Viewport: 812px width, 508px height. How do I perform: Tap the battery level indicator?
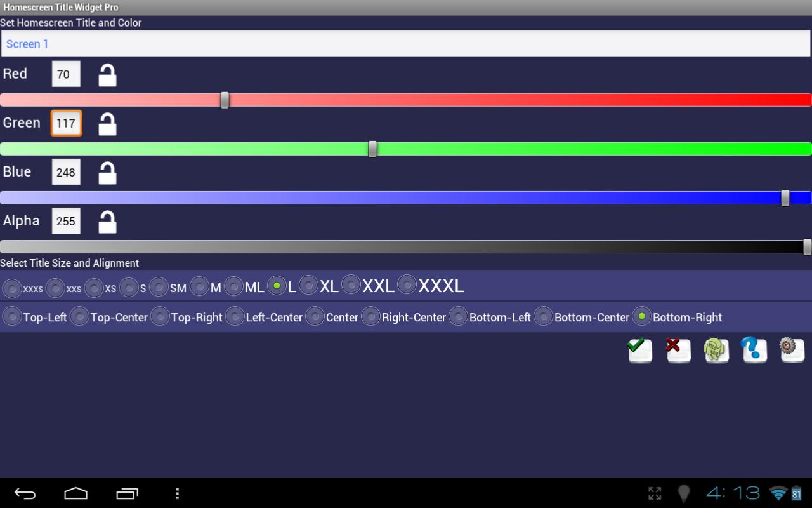click(x=797, y=493)
